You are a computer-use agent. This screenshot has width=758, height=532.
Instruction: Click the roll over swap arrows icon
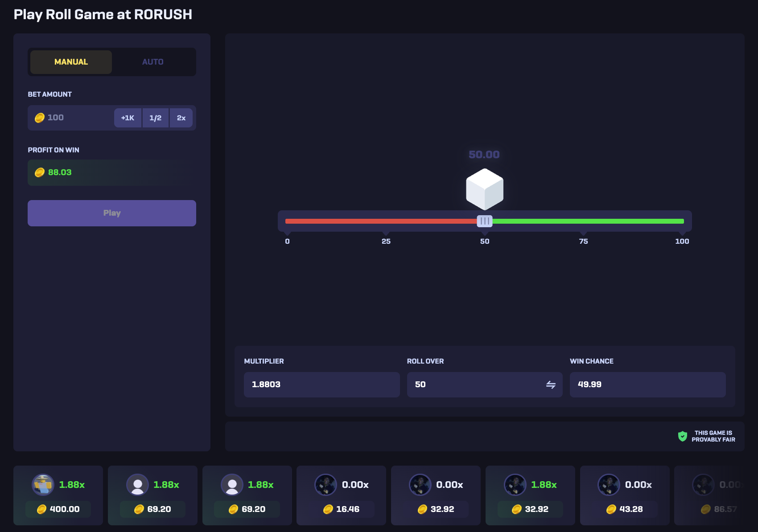551,385
